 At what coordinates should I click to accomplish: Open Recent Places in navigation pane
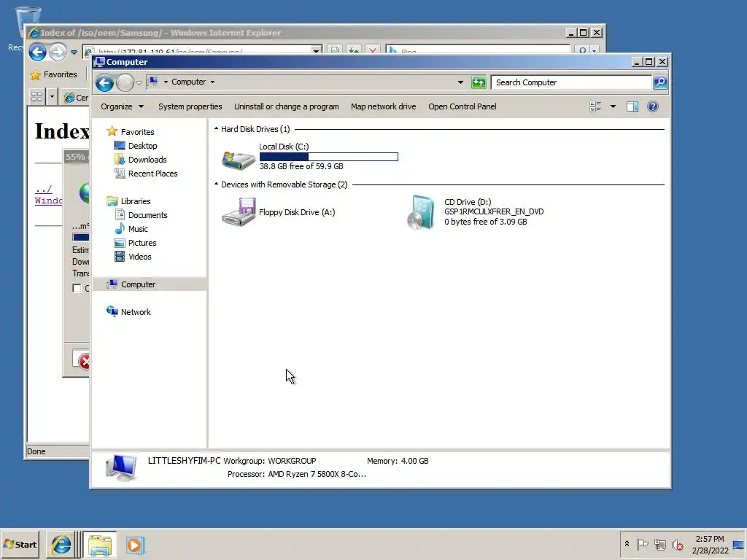point(152,174)
